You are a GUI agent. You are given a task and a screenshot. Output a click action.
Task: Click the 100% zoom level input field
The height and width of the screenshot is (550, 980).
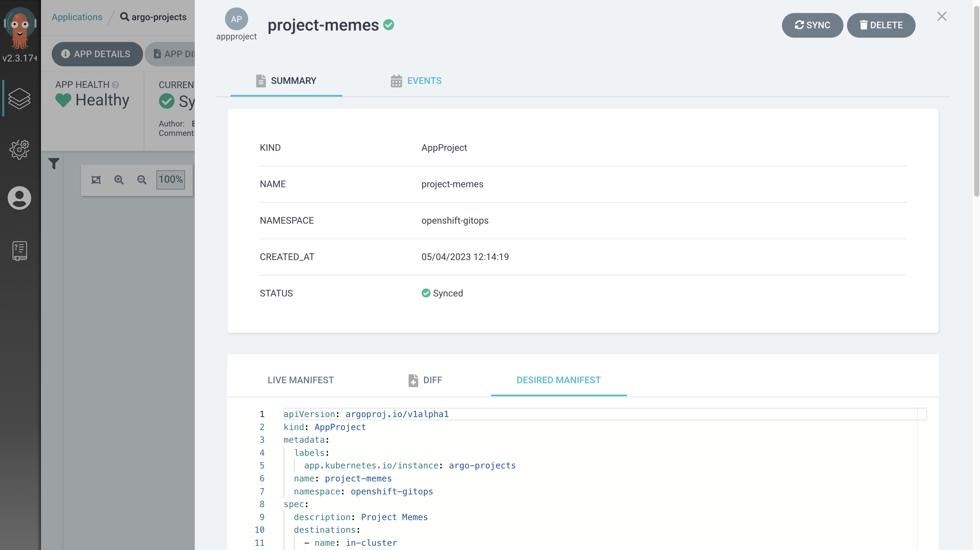pos(171,179)
